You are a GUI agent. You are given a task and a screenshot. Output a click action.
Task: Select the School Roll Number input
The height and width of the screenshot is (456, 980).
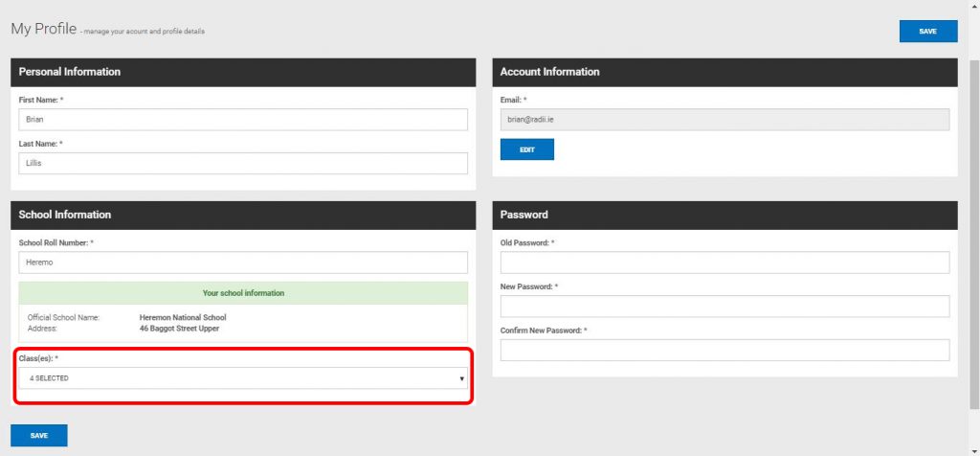pos(243,262)
